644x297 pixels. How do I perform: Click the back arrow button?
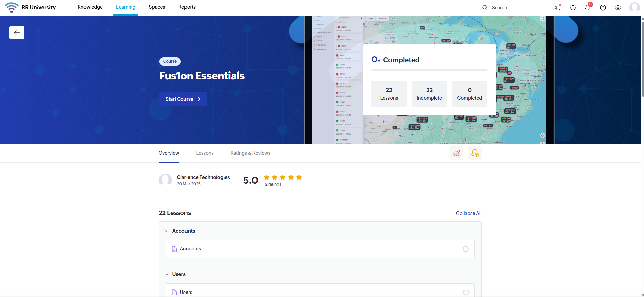click(x=17, y=33)
